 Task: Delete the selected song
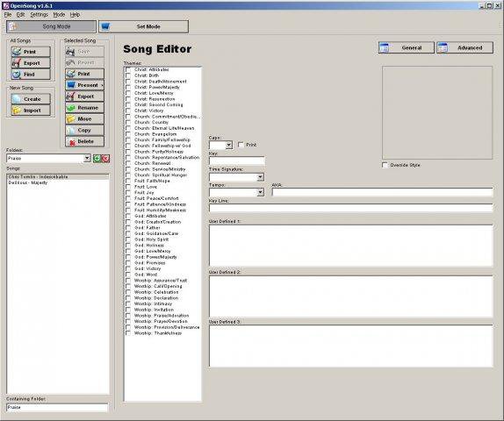85,141
